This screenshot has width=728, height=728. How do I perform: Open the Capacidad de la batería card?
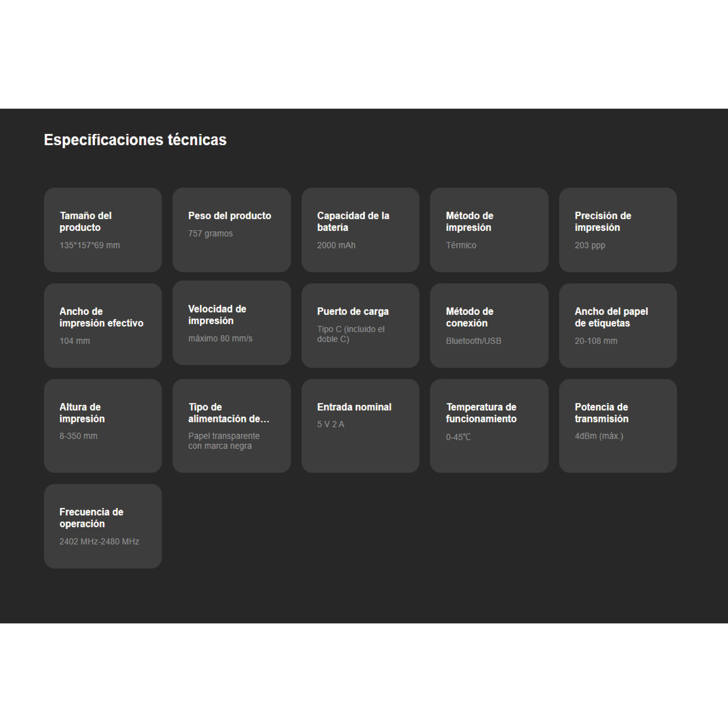[360, 230]
